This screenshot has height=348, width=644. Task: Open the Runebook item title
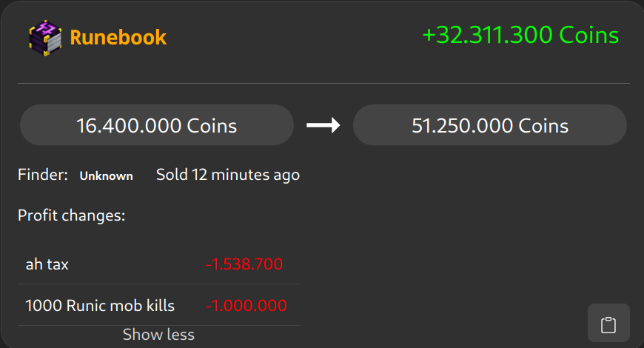(118, 37)
